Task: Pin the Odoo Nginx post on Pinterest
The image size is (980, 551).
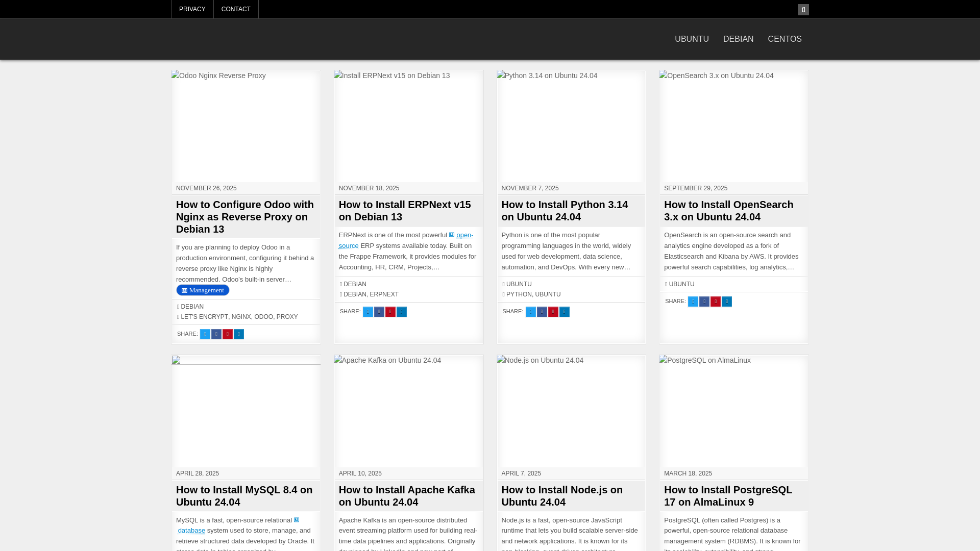Action: (227, 334)
